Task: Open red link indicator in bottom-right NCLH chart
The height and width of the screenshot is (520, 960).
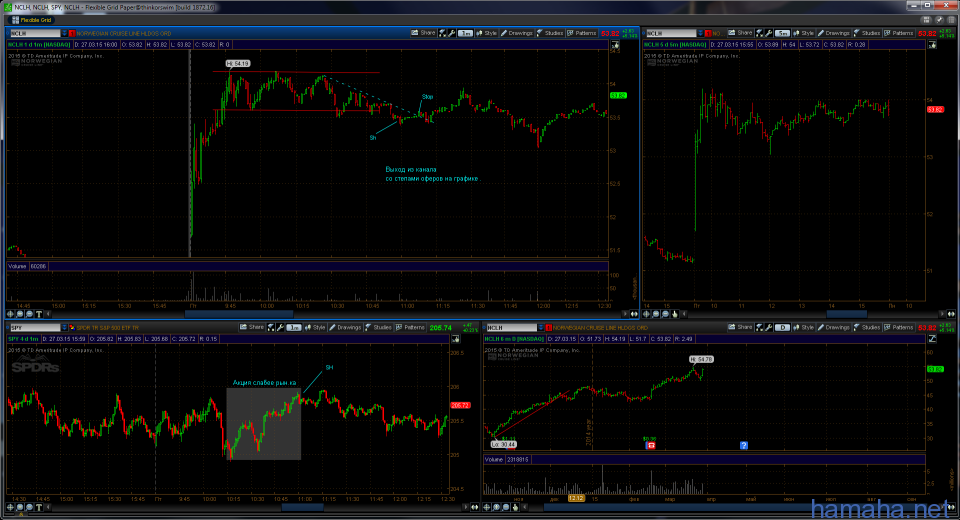Action: click(x=549, y=328)
